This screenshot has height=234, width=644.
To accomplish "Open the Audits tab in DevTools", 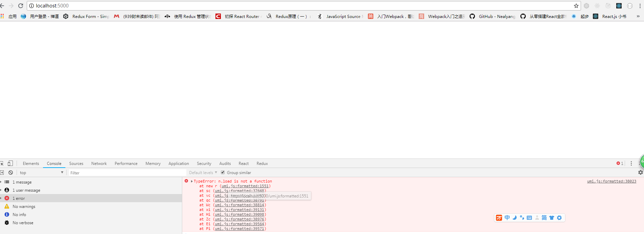I will coord(225,164).
